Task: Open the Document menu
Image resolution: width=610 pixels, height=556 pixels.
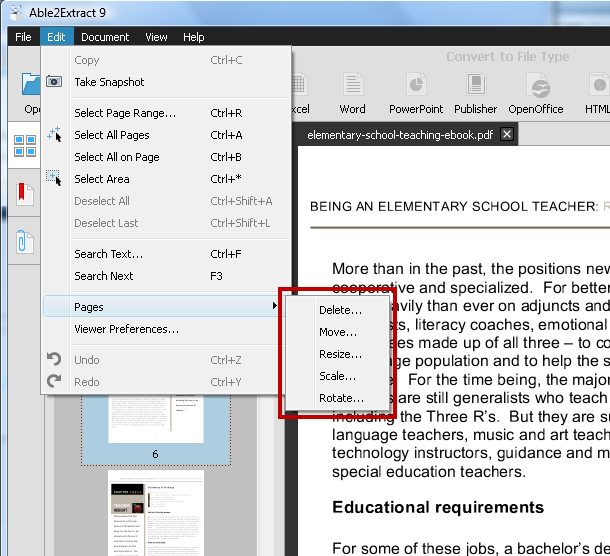Action: (105, 37)
